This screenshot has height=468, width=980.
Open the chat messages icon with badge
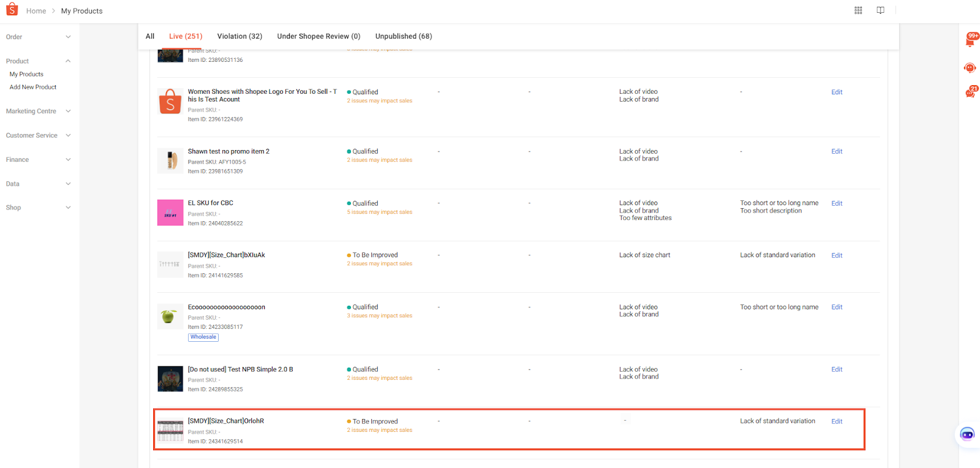point(971,92)
